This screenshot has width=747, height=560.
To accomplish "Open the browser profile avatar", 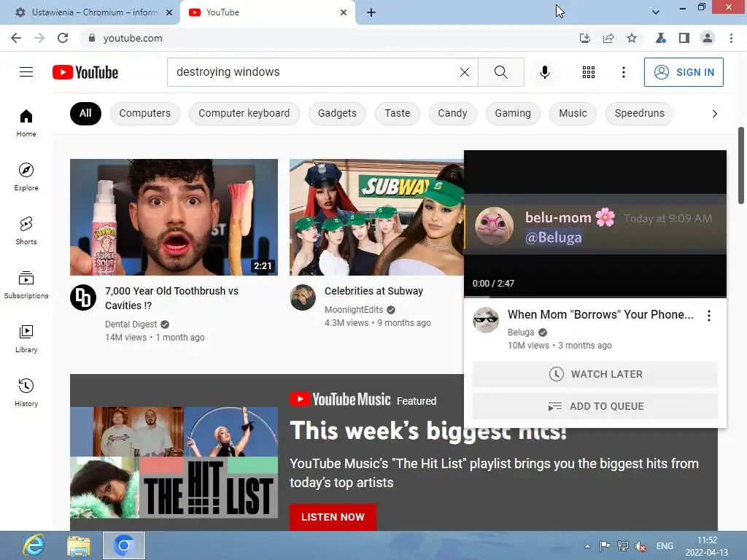I will 708,38.
